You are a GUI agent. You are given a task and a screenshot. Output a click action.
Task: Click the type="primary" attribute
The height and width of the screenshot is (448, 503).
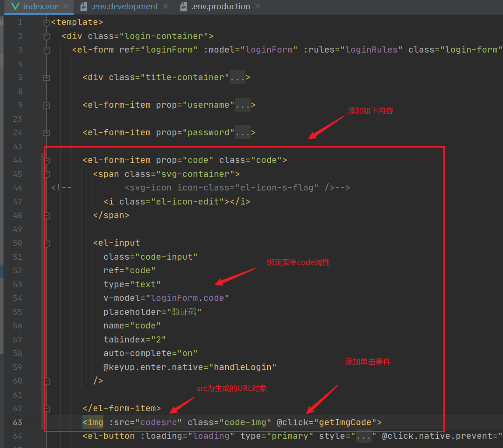pos(277,436)
